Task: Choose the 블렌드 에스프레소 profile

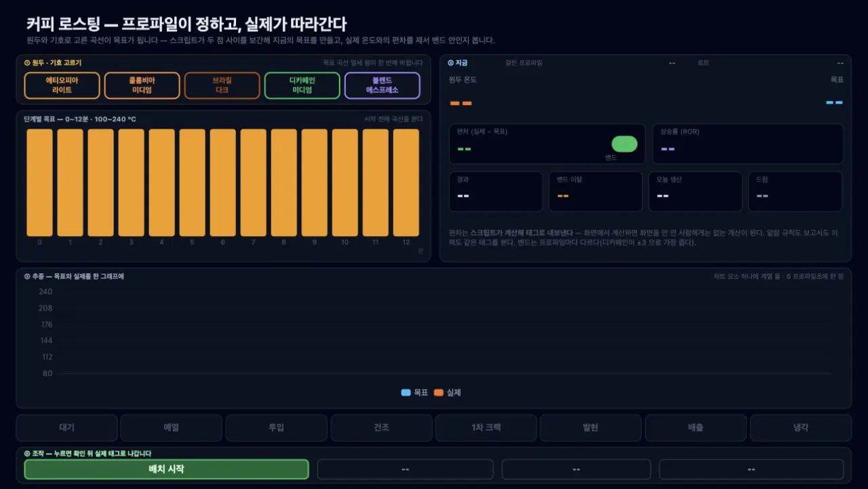Action: pos(382,85)
